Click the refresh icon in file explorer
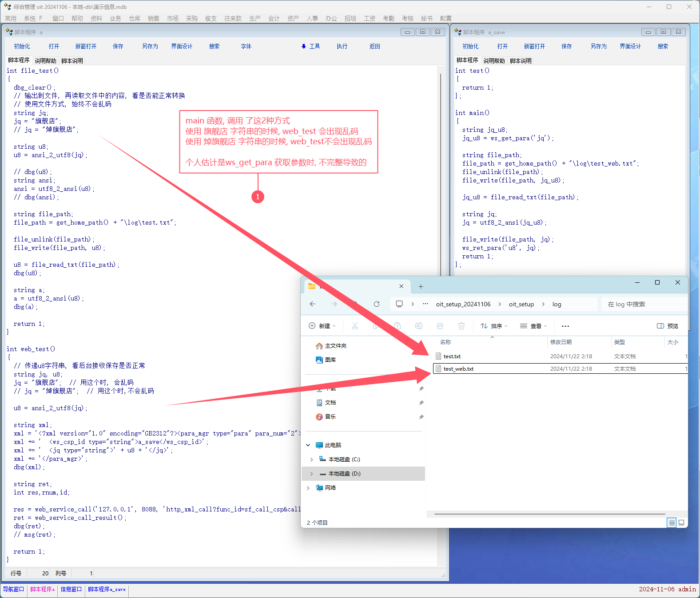Viewport: 700px width, 598px height. (x=377, y=304)
